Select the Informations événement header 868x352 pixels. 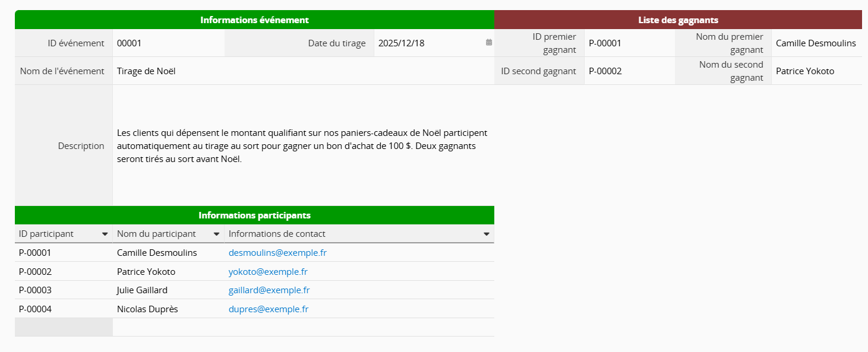click(254, 20)
